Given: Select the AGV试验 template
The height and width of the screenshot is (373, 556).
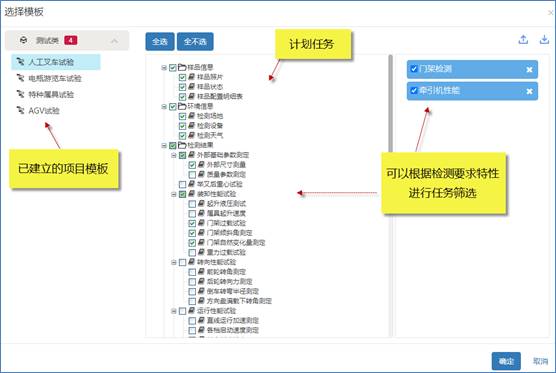Looking at the screenshot, I should 44,111.
